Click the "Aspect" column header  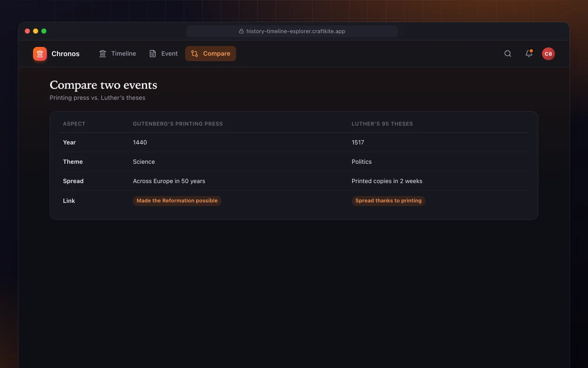(x=74, y=124)
